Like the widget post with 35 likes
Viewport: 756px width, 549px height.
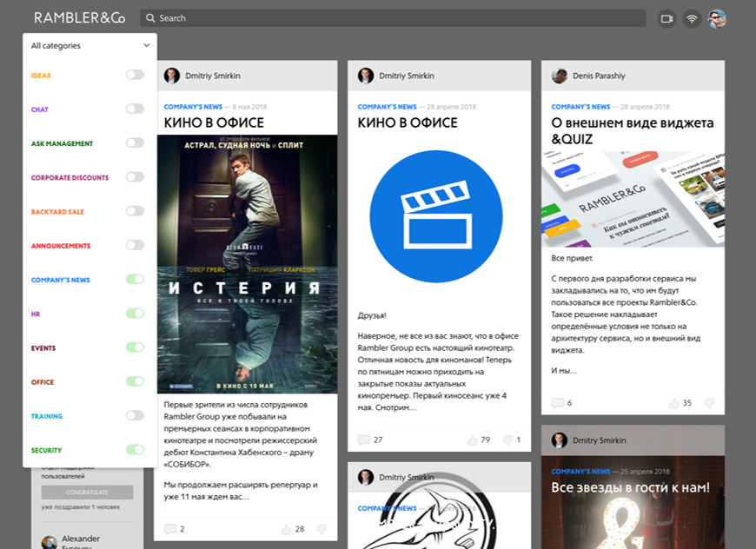click(674, 403)
